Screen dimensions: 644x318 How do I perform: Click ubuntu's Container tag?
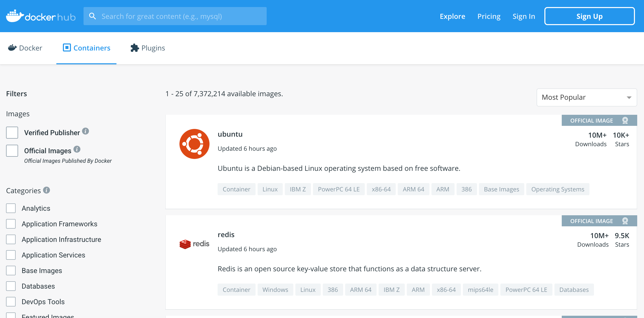[x=236, y=189]
